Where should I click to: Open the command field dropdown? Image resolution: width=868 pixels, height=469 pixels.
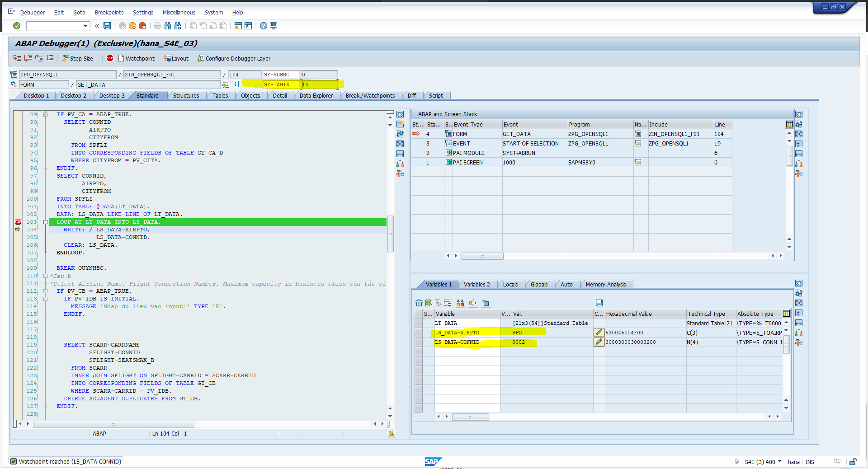[x=84, y=26]
